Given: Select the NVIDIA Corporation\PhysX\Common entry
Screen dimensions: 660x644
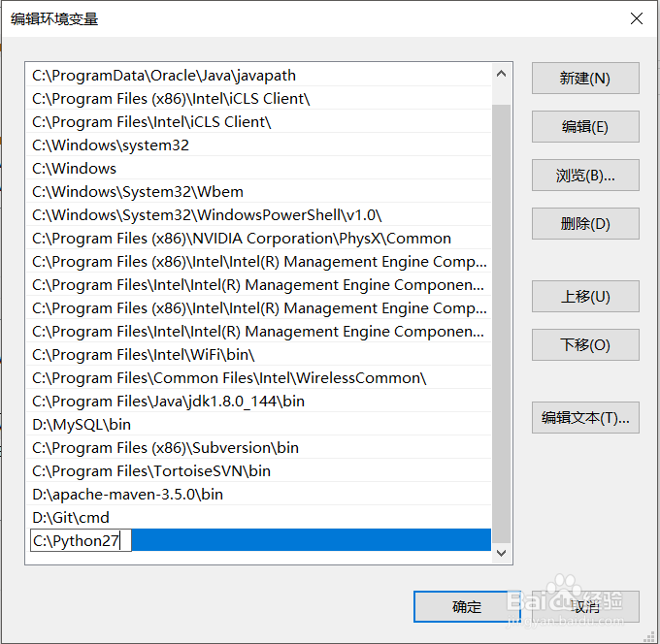Looking at the screenshot, I should click(x=258, y=238).
